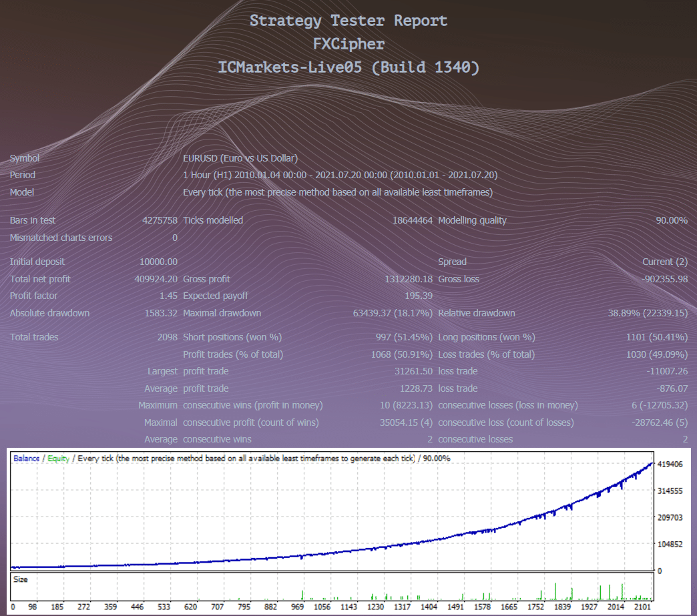Select the value "10 (8223.13)"
Screen dimensions: 697x616
point(407,406)
